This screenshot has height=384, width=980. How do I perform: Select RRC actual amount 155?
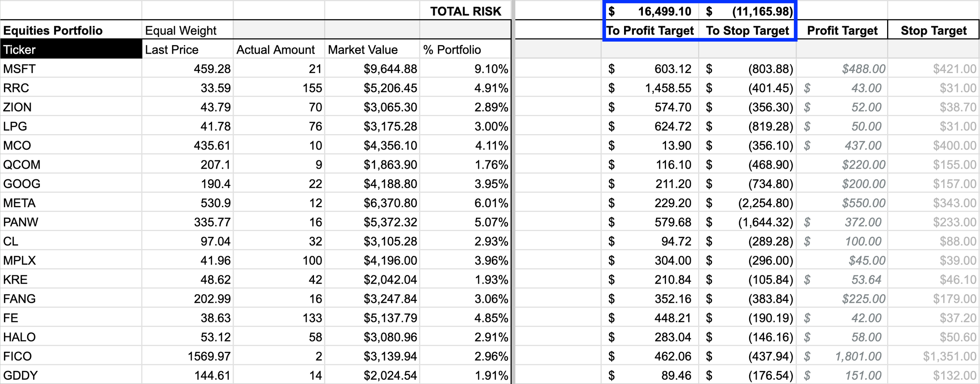pos(279,88)
